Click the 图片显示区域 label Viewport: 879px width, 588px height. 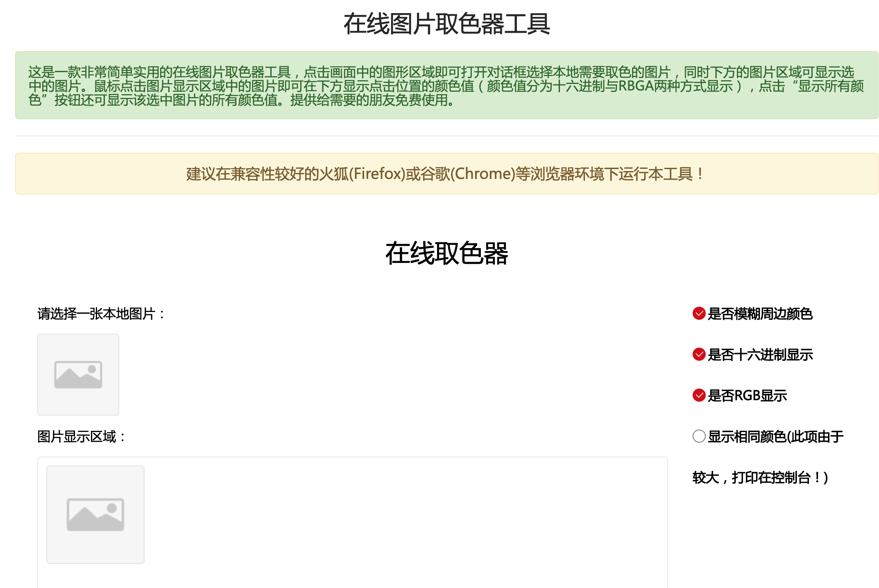(x=80, y=437)
